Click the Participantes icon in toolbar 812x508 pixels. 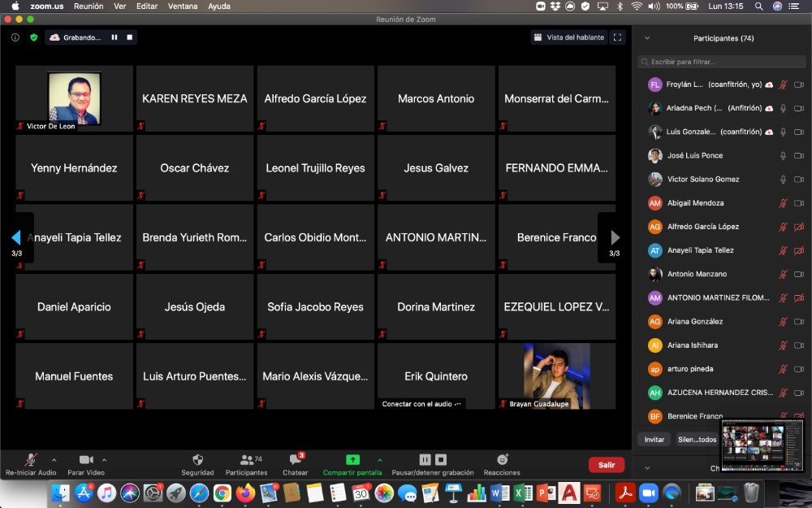point(246,463)
